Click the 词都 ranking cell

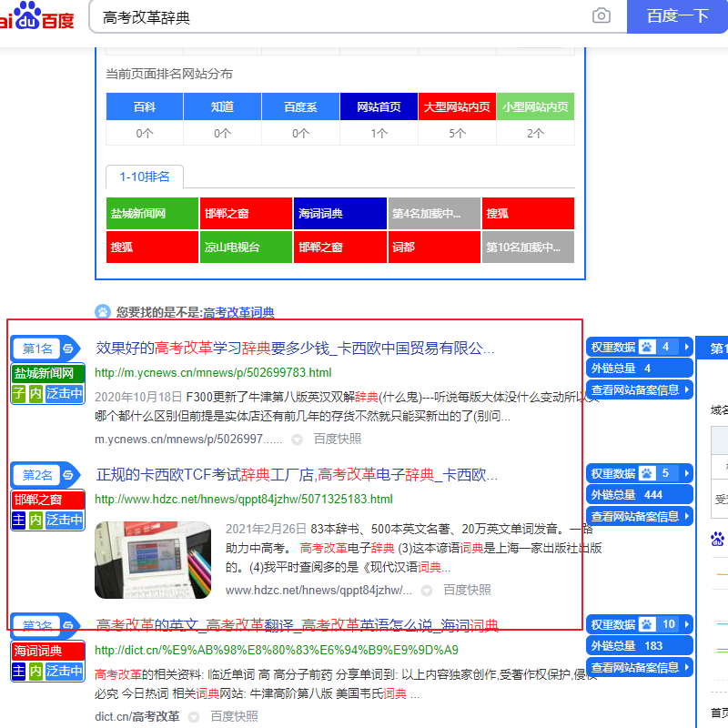(434, 247)
